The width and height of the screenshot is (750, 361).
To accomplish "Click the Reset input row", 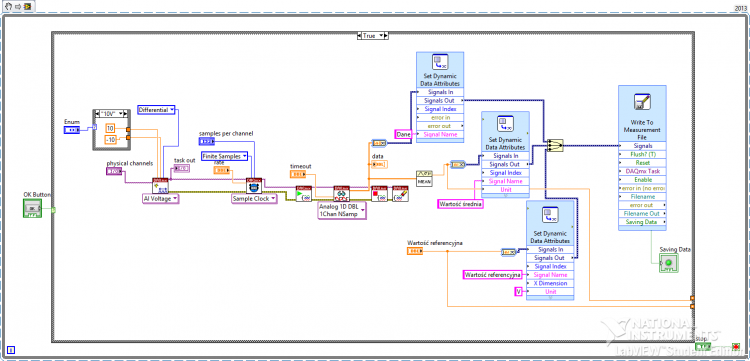I will (x=642, y=163).
